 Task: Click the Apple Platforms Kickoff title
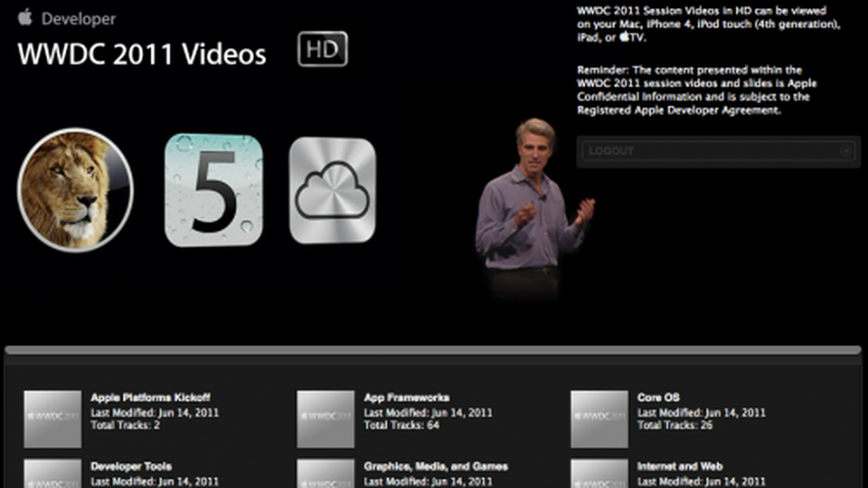coord(150,397)
